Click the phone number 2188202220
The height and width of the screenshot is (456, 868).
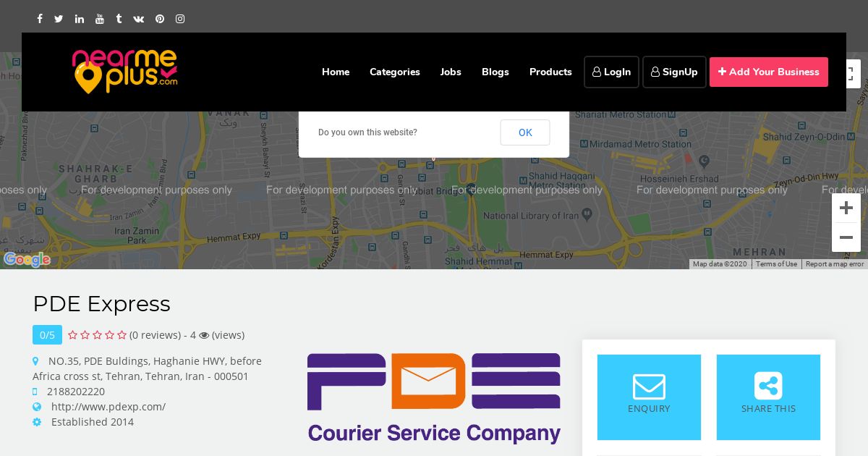[x=76, y=392]
